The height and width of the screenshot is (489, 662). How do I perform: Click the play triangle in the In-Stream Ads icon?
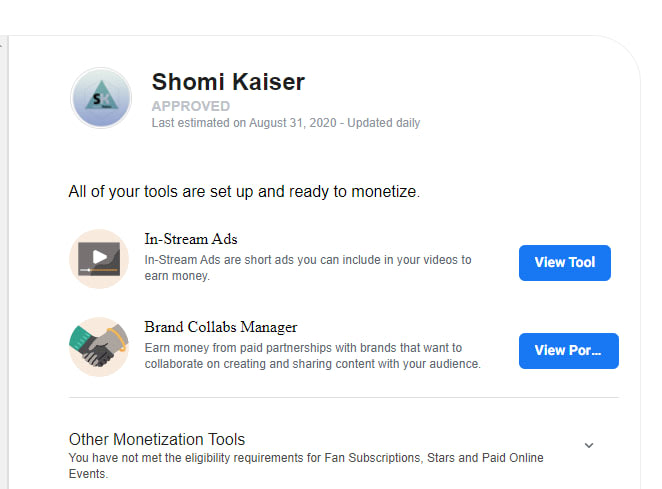(98, 256)
